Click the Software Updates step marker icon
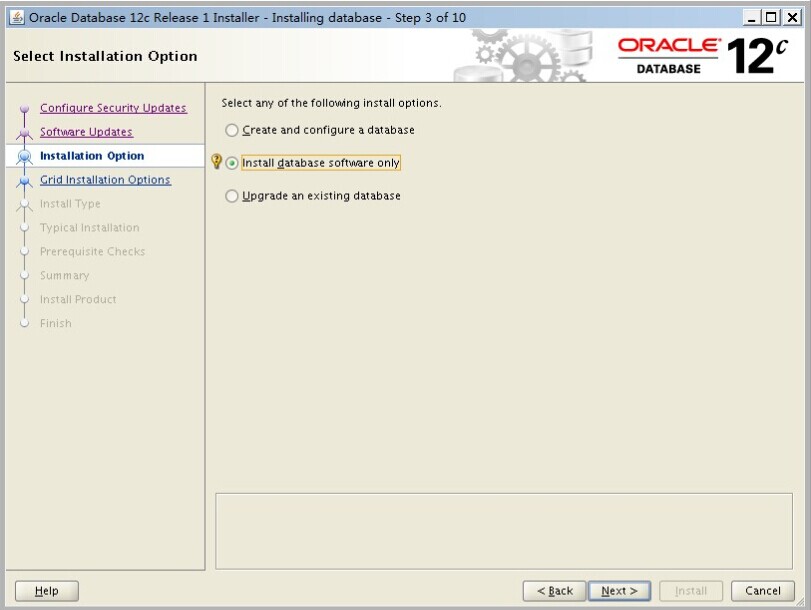Image resolution: width=811 pixels, height=610 pixels. (x=25, y=133)
